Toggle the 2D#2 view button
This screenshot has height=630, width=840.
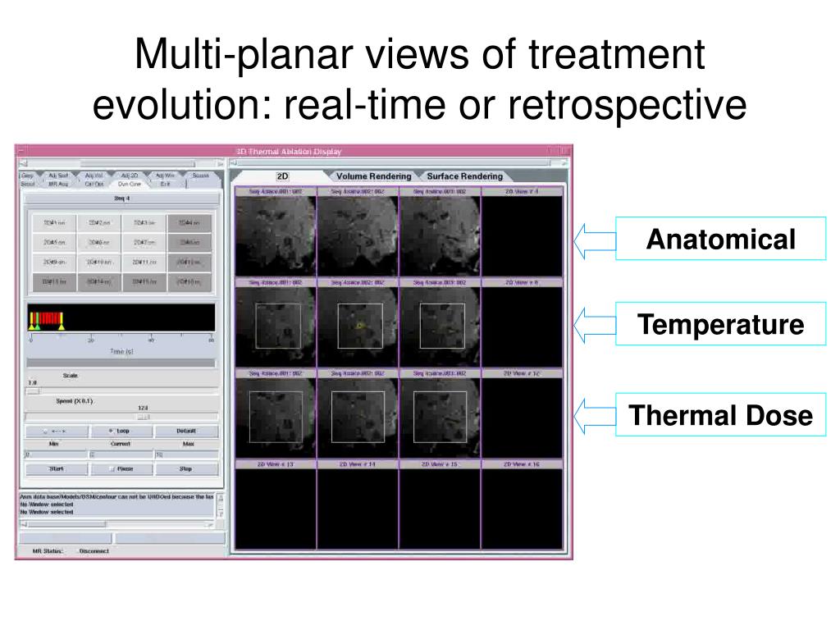click(99, 222)
